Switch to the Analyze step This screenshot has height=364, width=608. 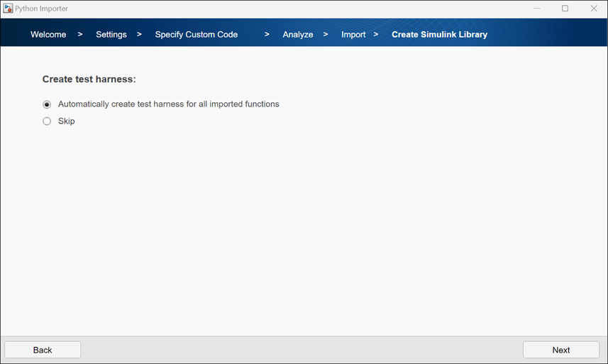298,34
